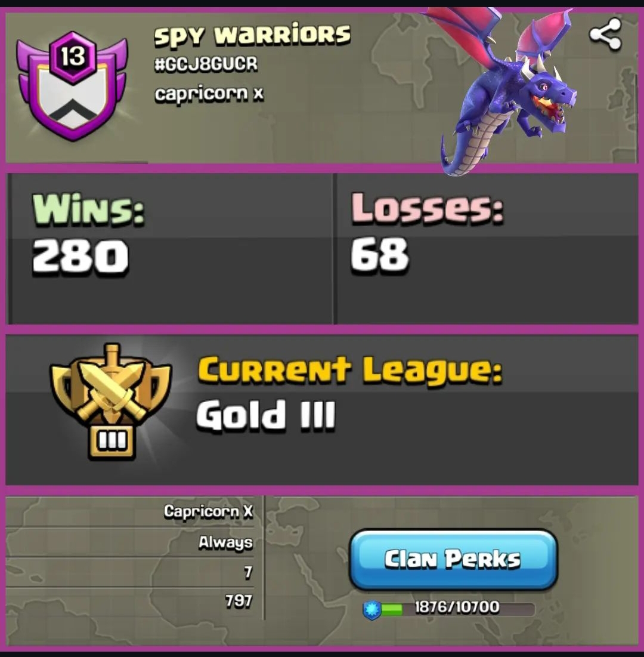Select the Gold III league trophy icon

tap(110, 402)
